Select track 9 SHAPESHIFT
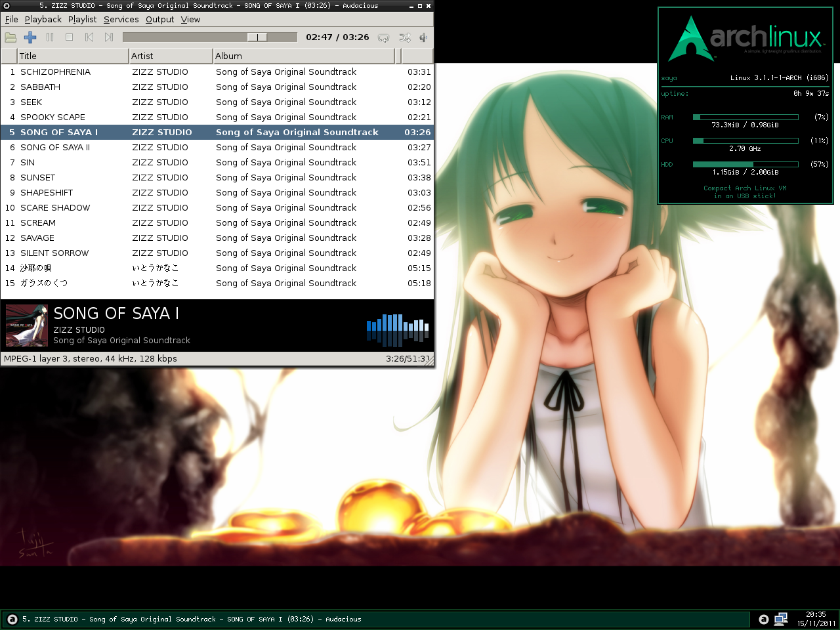This screenshot has height=630, width=840. pyautogui.click(x=217, y=192)
